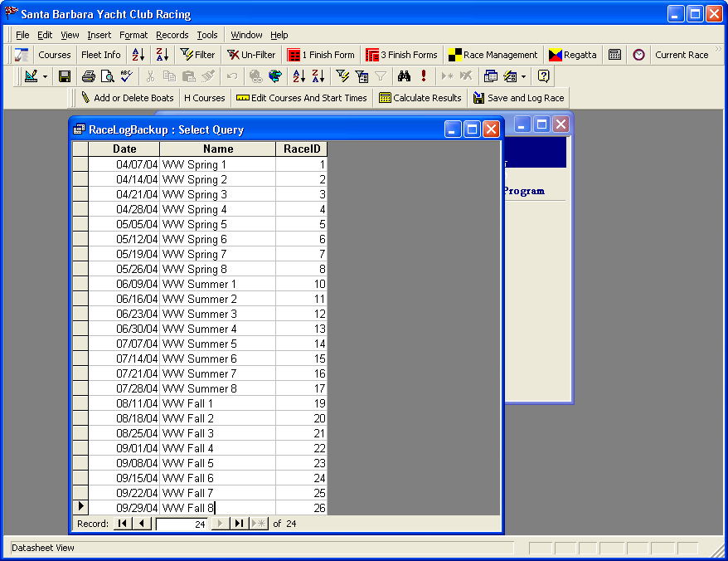Open the Records menu

click(172, 35)
